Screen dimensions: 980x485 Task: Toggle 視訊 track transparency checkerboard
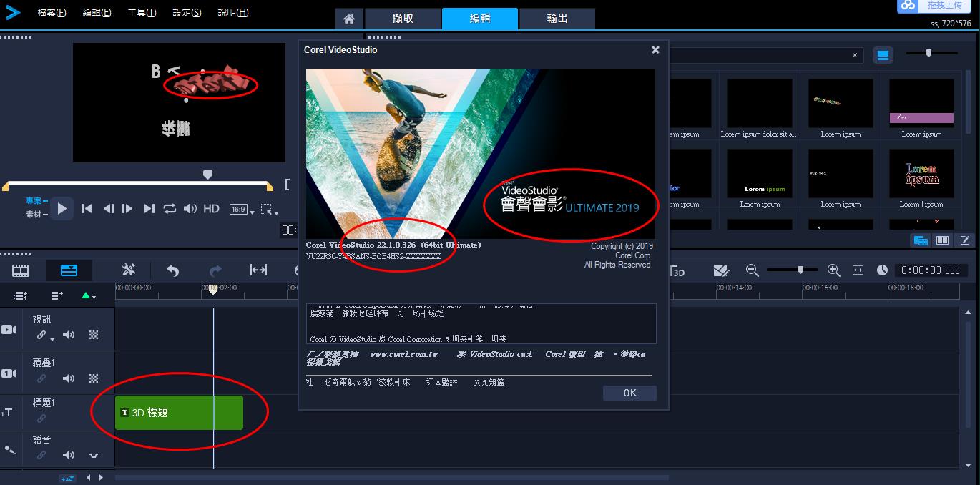pos(94,335)
